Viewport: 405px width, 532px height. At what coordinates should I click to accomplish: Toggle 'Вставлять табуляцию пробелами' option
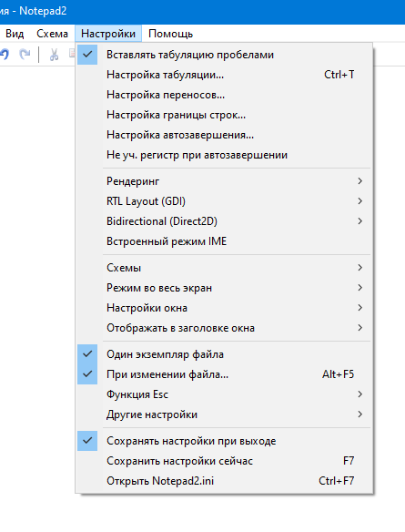[225, 55]
